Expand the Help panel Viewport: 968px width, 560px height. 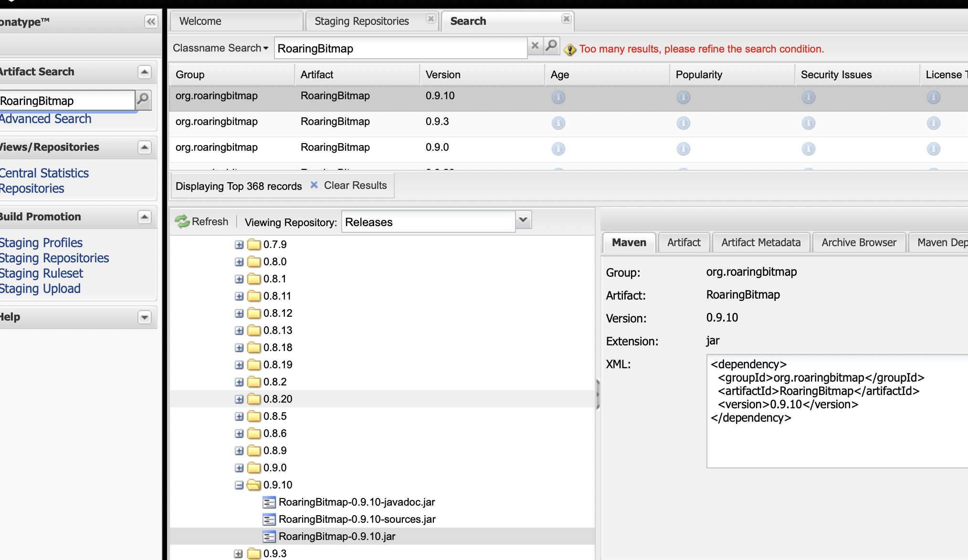144,317
